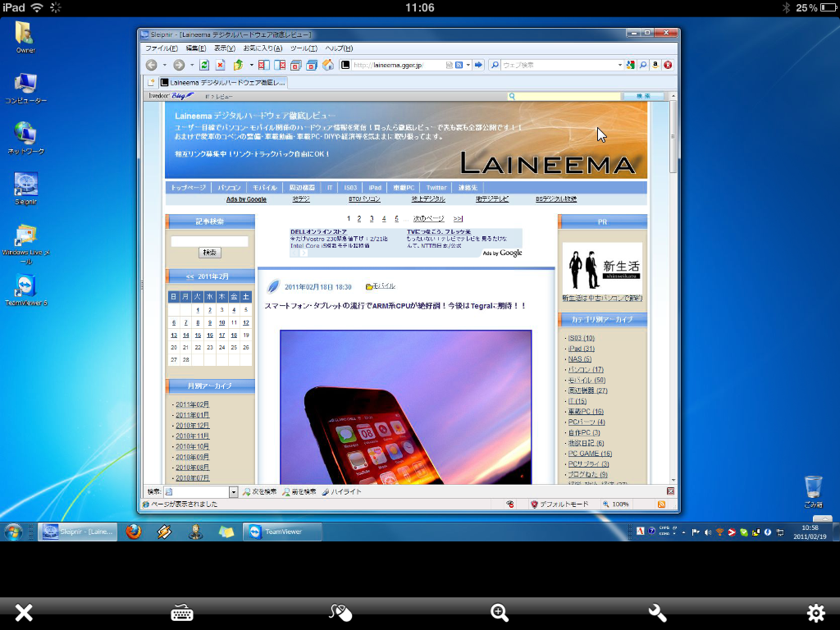Image resolution: width=840 pixels, height=630 pixels.
Task: Open the ヘルプ(H) menu
Action: coord(339,48)
